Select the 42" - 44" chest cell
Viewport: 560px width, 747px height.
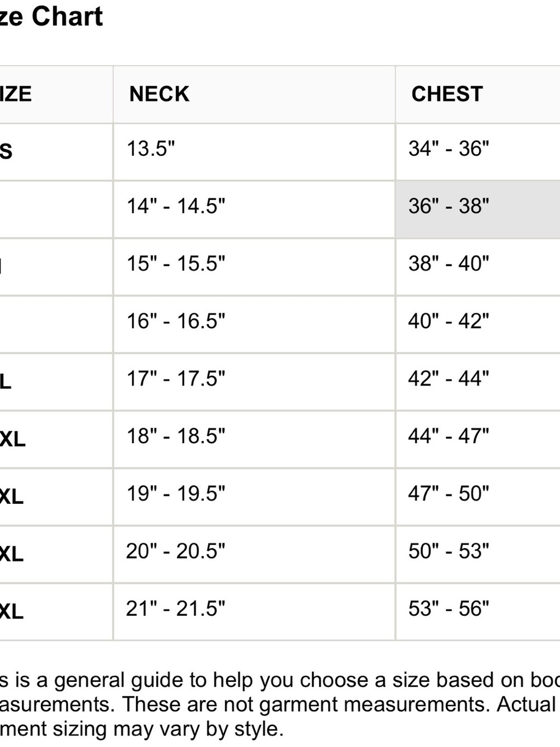(478, 382)
